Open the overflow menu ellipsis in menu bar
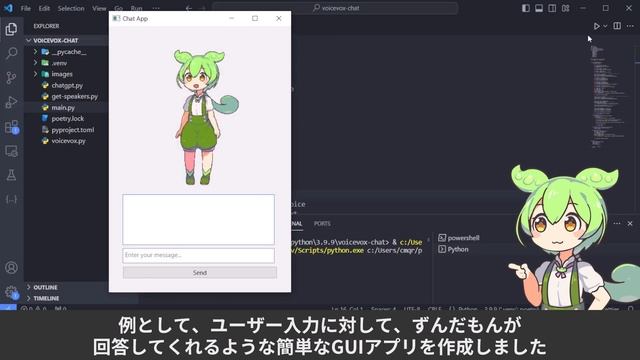The image size is (640, 360). (x=156, y=8)
